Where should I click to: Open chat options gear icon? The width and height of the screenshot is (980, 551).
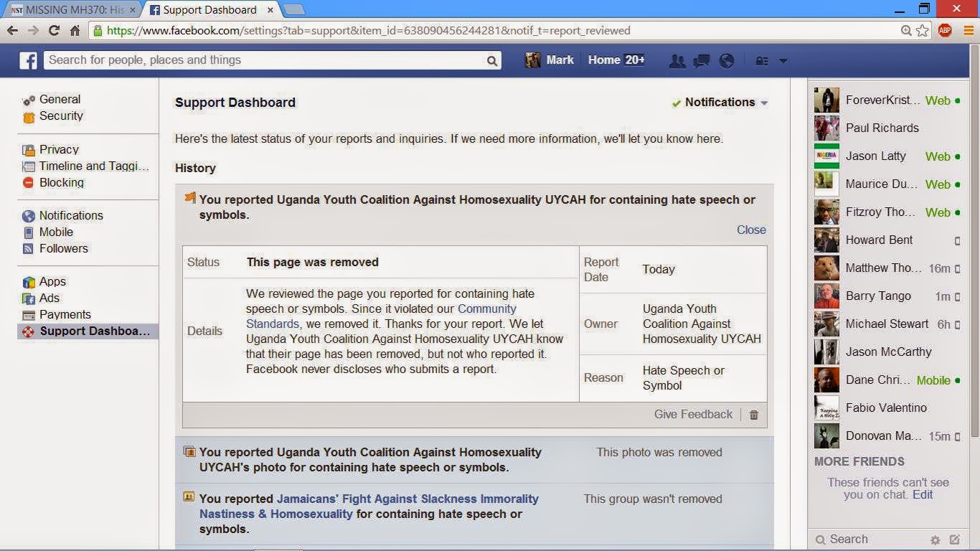(935, 540)
